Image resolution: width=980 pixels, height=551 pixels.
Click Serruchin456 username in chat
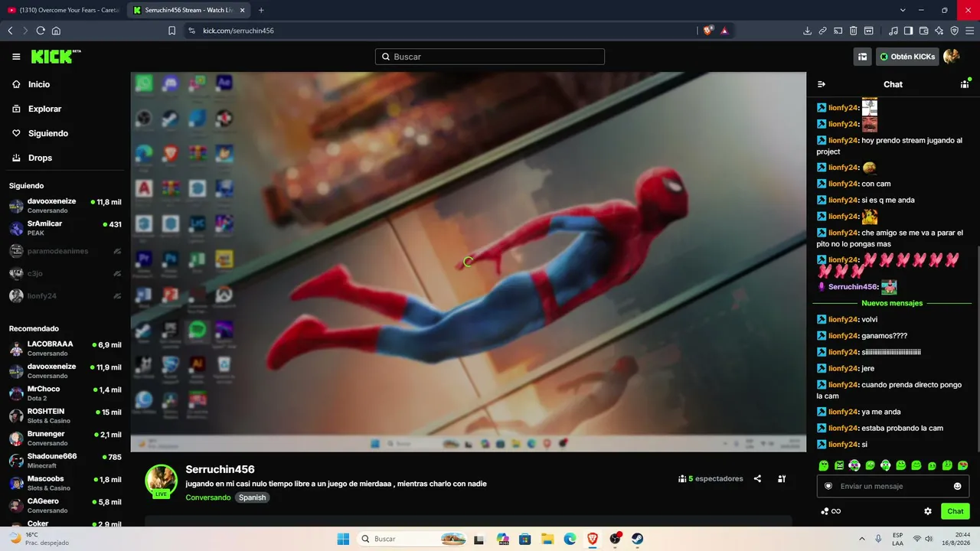(853, 287)
